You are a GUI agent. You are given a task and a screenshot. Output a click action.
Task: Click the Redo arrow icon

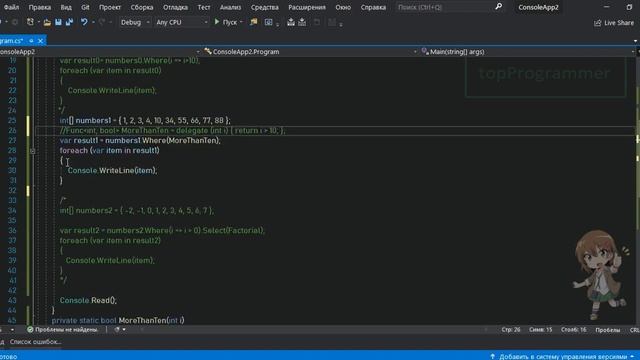(x=102, y=22)
